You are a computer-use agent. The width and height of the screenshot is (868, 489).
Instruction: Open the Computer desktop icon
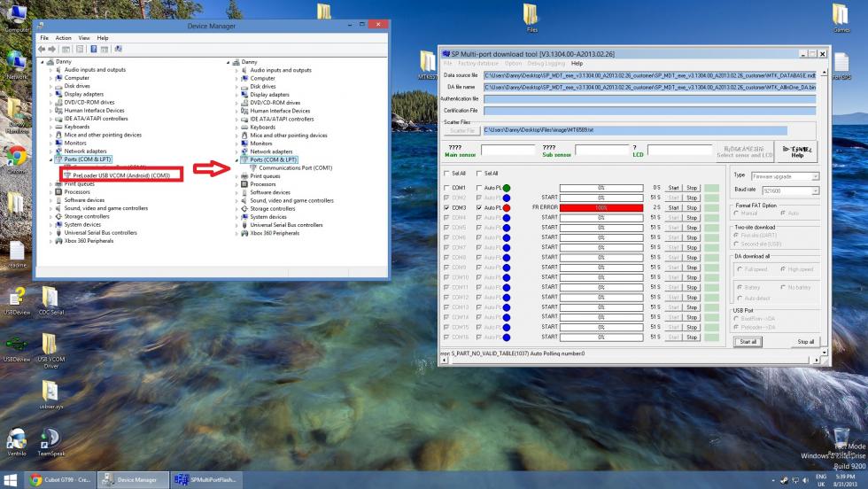tap(17, 18)
